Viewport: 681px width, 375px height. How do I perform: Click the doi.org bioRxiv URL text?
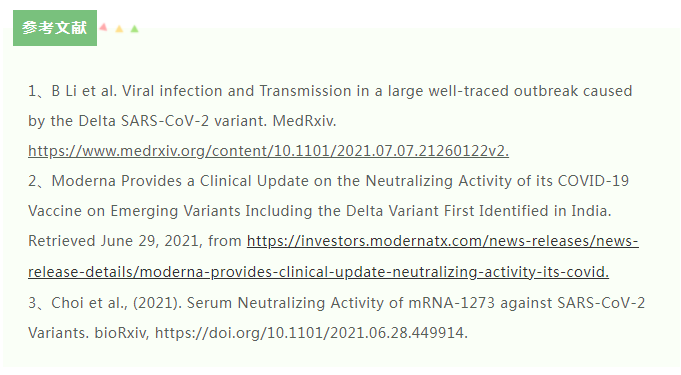pyautogui.click(x=311, y=333)
